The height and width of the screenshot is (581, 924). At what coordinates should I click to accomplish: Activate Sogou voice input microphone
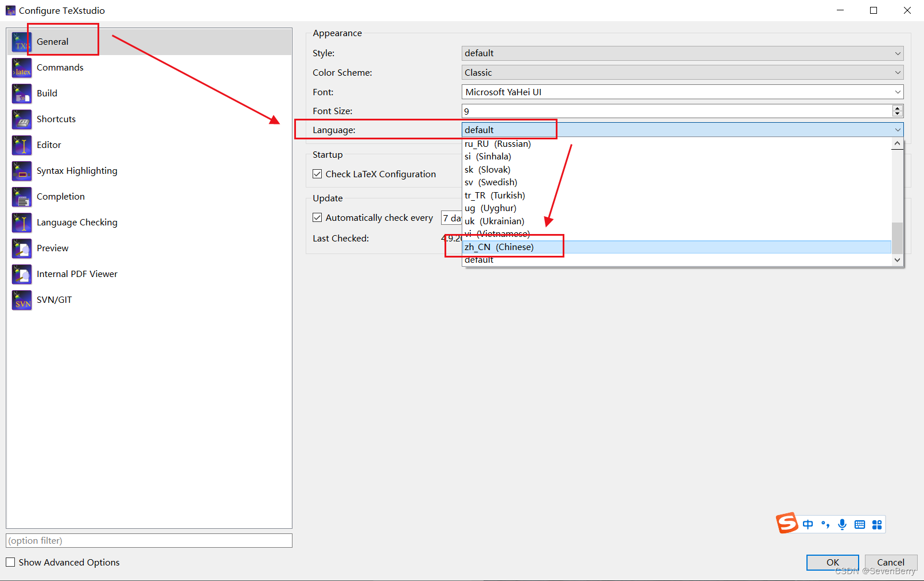click(842, 524)
